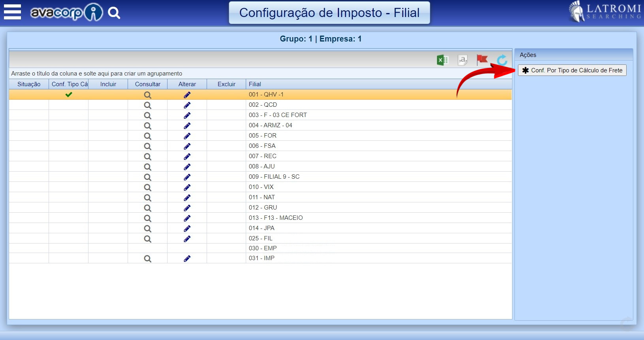The height and width of the screenshot is (340, 644).
Task: Click the Conf. Tipo Cá column header
Action: coord(69,84)
